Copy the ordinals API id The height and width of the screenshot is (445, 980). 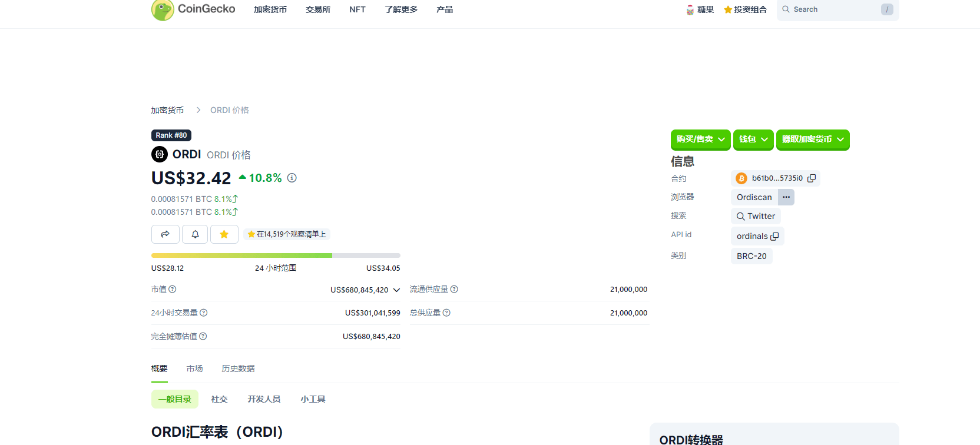pos(774,237)
